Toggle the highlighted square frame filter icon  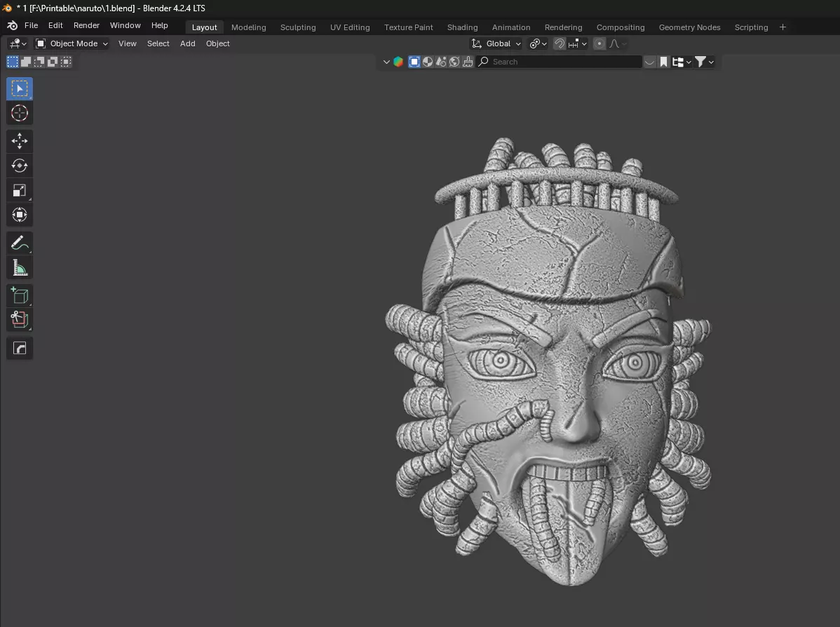coord(414,62)
